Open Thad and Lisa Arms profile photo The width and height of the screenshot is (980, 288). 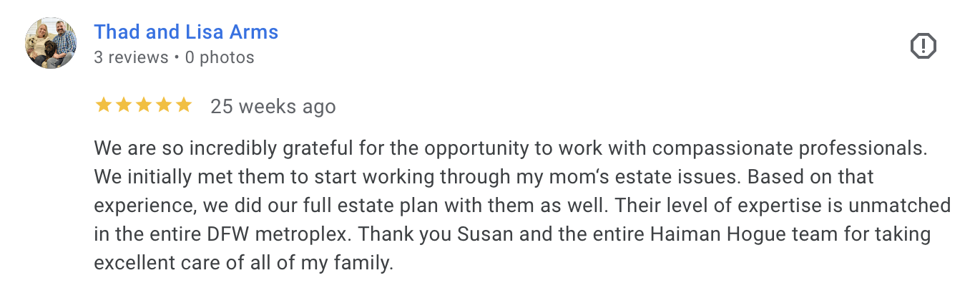(x=51, y=43)
